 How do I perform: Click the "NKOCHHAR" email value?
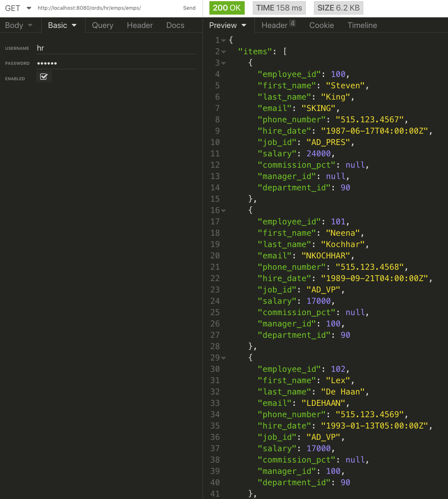(x=326, y=256)
